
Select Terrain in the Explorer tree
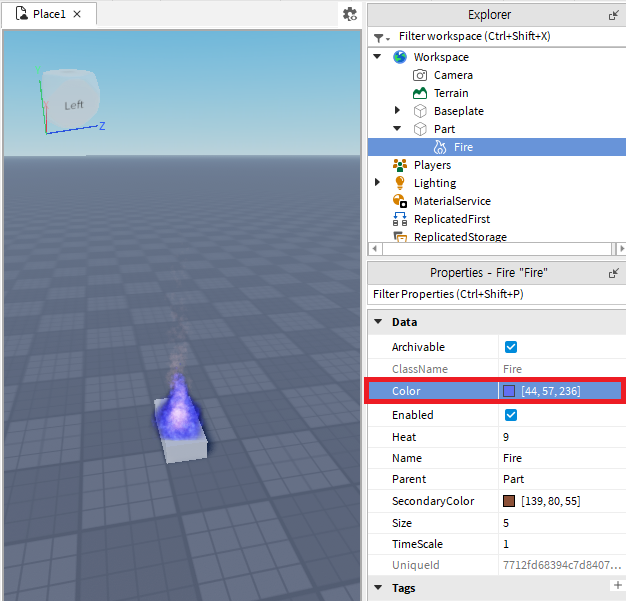pyautogui.click(x=451, y=93)
